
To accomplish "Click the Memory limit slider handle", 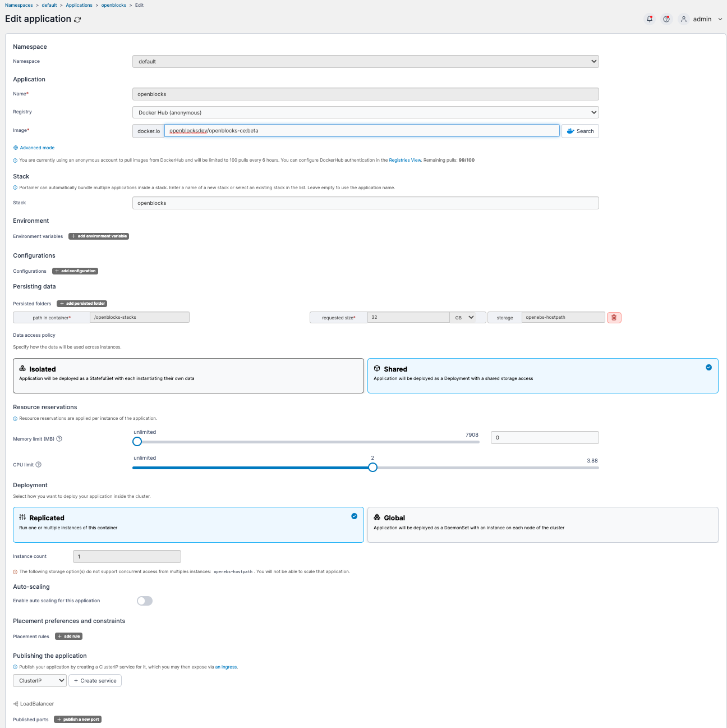I will click(x=137, y=442).
